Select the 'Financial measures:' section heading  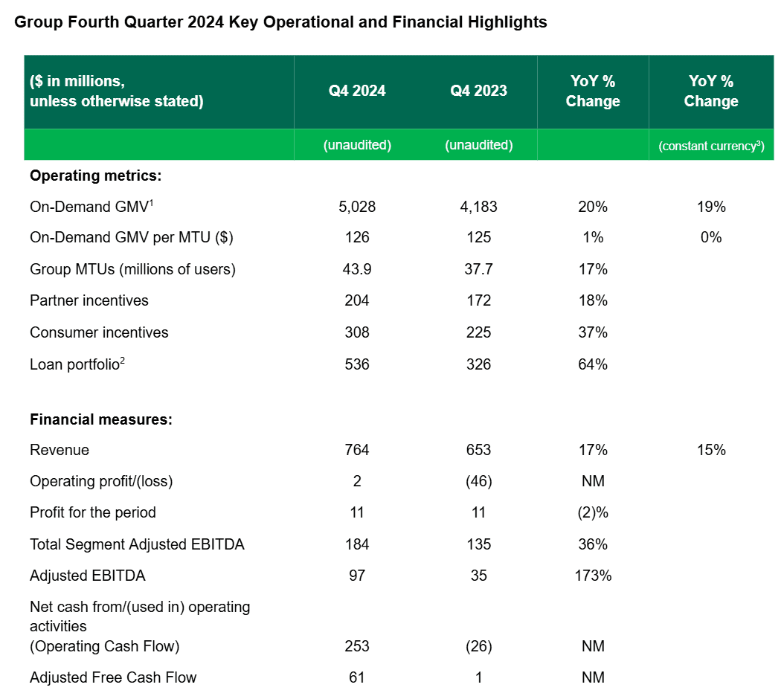101,419
